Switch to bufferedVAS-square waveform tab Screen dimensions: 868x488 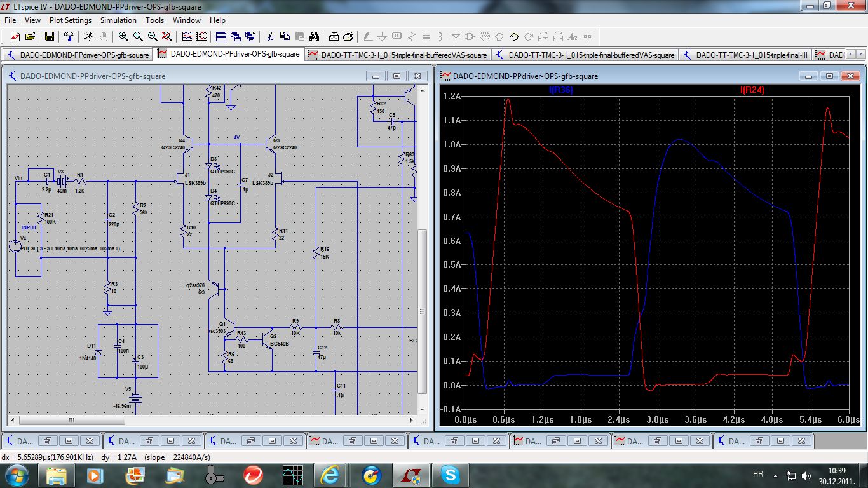[397, 55]
